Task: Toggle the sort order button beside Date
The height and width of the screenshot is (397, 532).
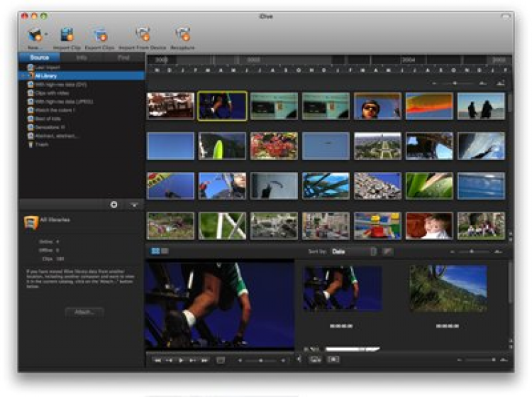Action: (x=387, y=251)
